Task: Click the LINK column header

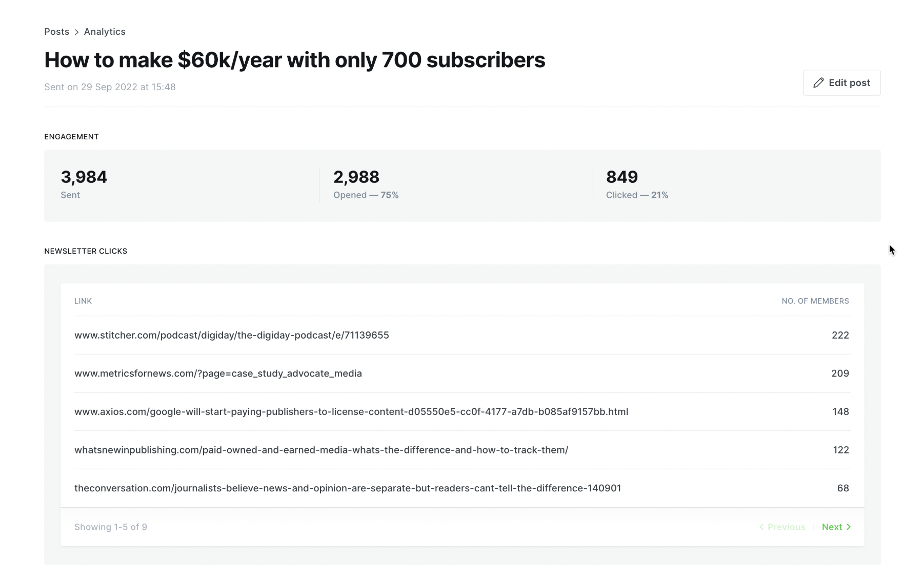Action: click(x=83, y=301)
